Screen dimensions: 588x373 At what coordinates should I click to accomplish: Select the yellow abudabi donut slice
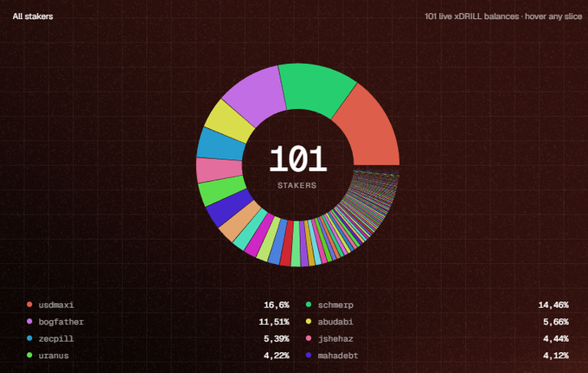point(227,121)
